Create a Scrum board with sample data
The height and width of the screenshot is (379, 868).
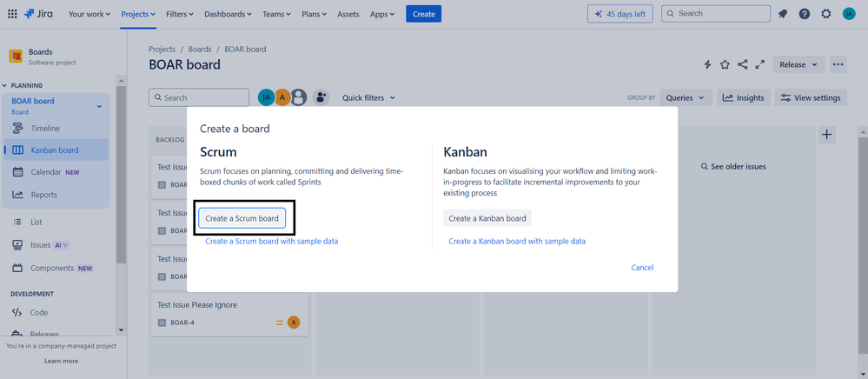pos(272,241)
